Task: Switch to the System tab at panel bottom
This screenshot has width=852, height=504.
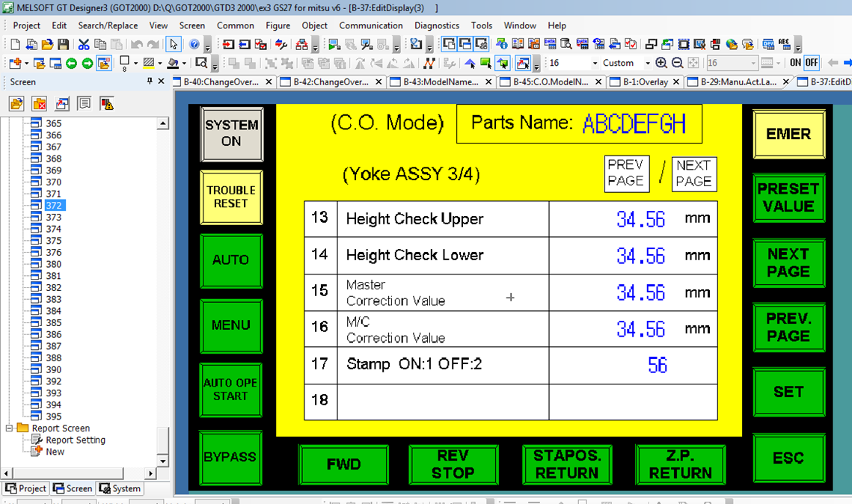Action: tap(120, 488)
